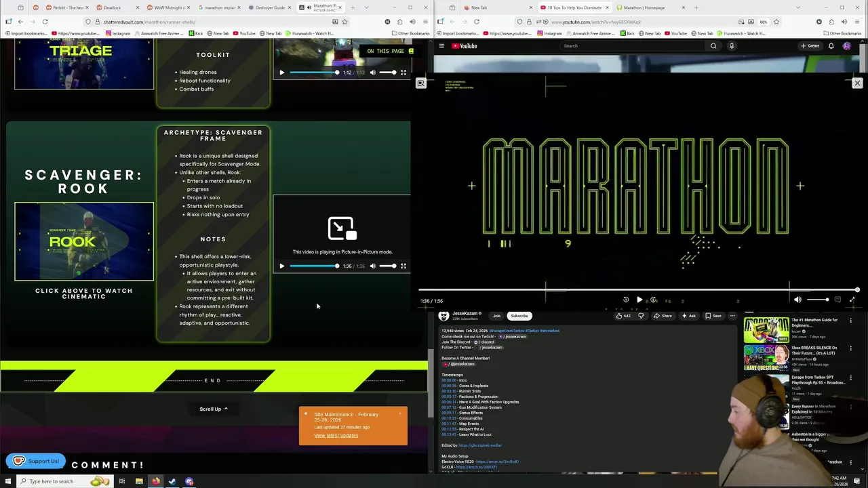Screen dimensions: 868x488
Task: Jump to Status Effects timestamp
Action: point(449,413)
